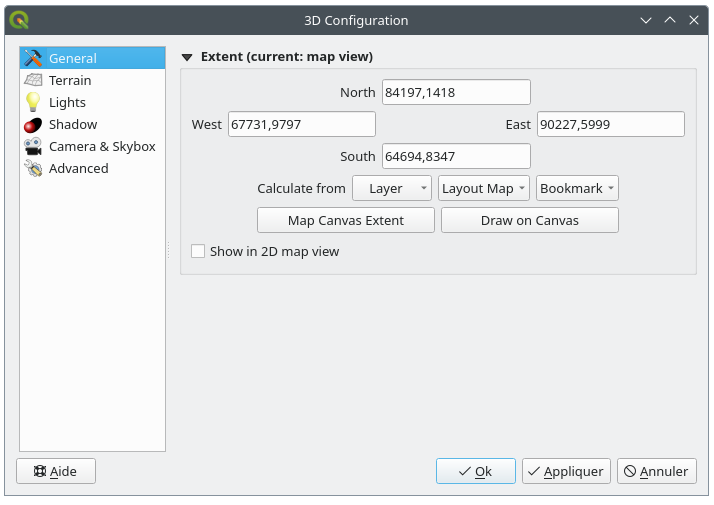The width and height of the screenshot is (714, 505).
Task: Open the Bookmark dropdown
Action: pyautogui.click(x=577, y=188)
